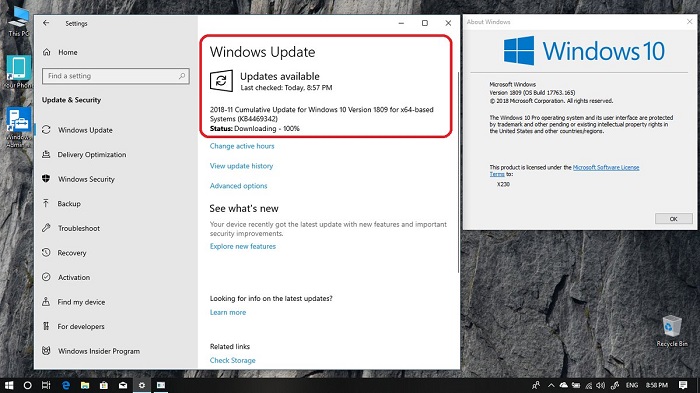
Task: Open the Check Storage related link
Action: pos(233,360)
